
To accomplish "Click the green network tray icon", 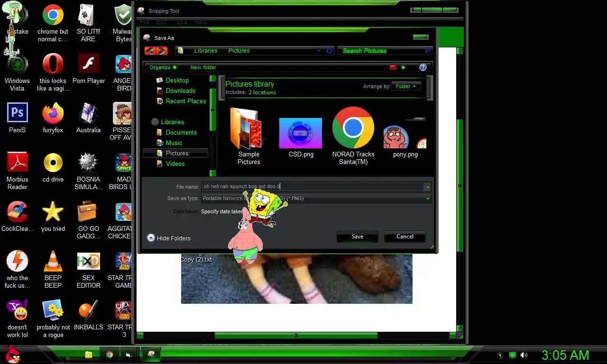I will (513, 355).
